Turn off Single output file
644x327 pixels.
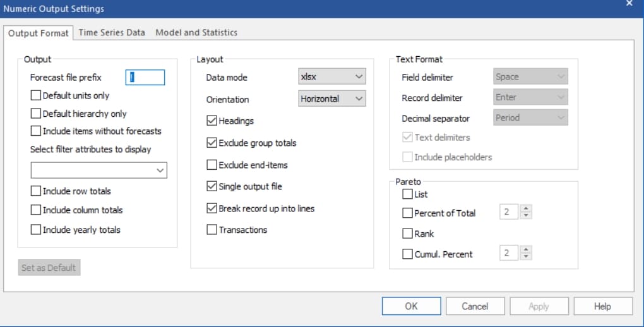(x=212, y=186)
